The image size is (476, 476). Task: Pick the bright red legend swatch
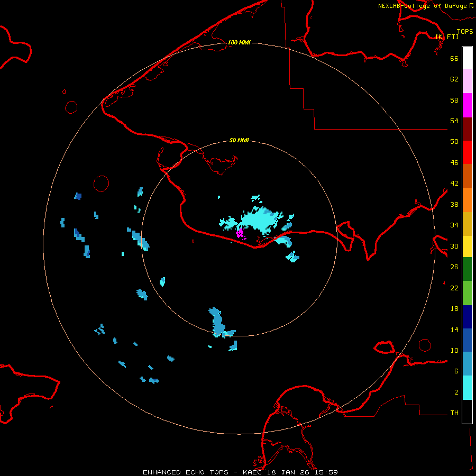(467, 152)
